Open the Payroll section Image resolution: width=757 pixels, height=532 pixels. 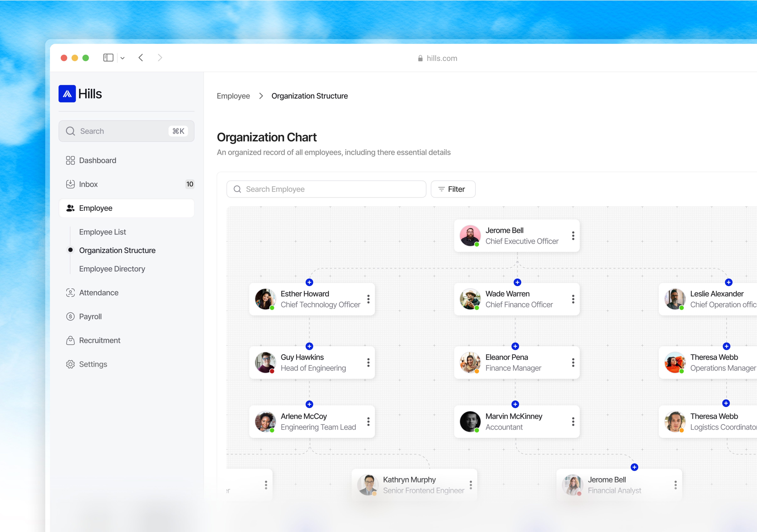90,316
